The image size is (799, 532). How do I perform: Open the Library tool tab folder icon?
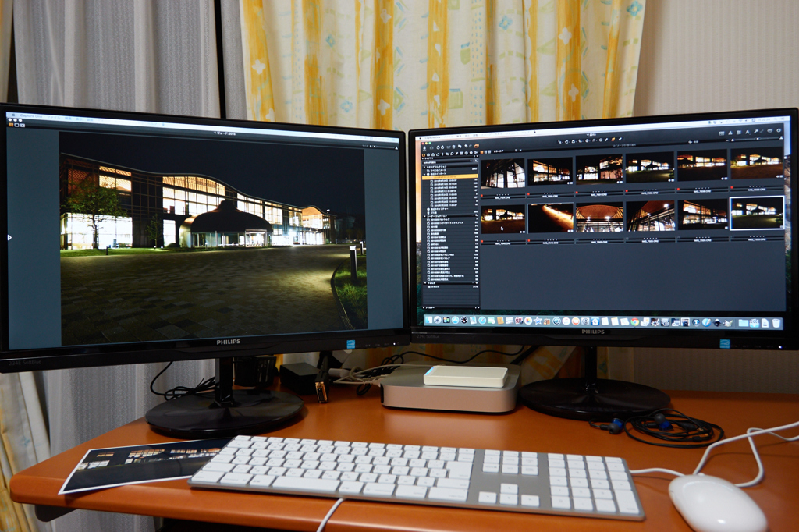(424, 155)
